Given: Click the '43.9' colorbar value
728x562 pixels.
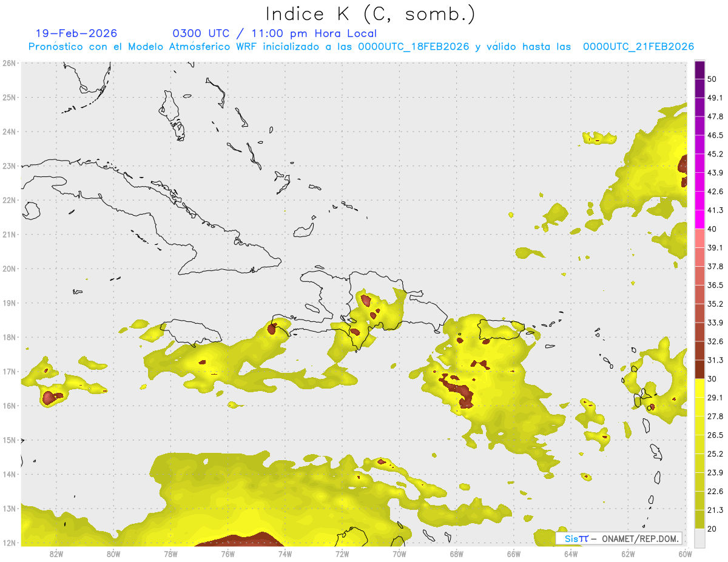Looking at the screenshot, I should tap(715, 173).
